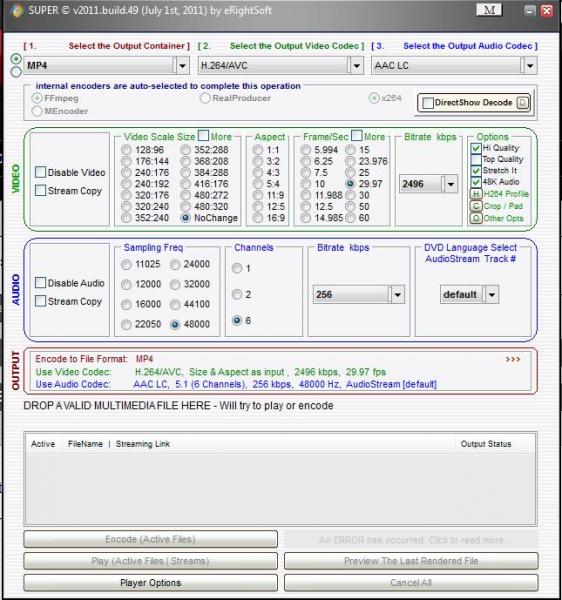Click the Player Options button
The height and width of the screenshot is (600, 562).
tap(150, 583)
